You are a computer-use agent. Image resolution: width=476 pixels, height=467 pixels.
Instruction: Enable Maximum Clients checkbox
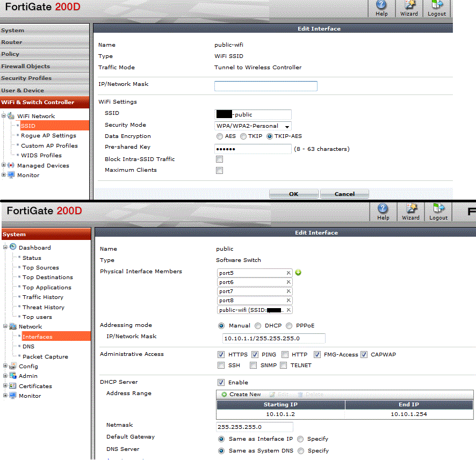(x=220, y=170)
